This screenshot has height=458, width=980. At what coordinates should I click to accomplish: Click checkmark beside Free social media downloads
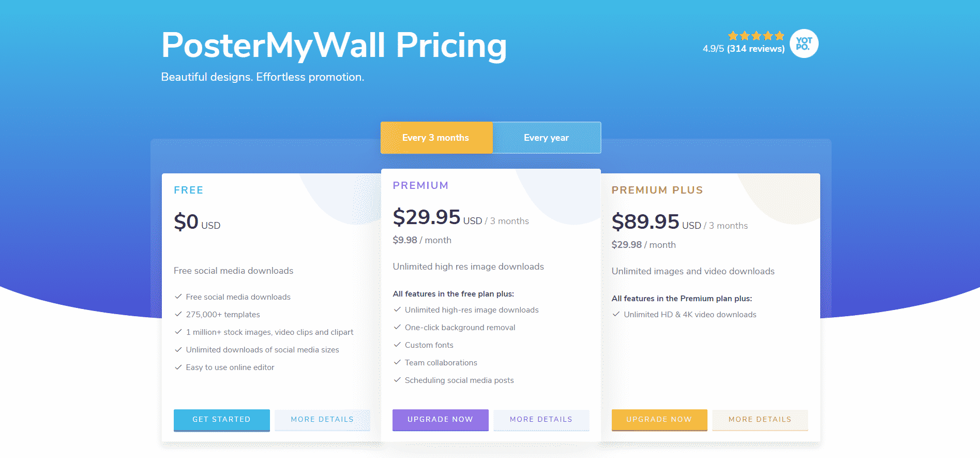(178, 297)
